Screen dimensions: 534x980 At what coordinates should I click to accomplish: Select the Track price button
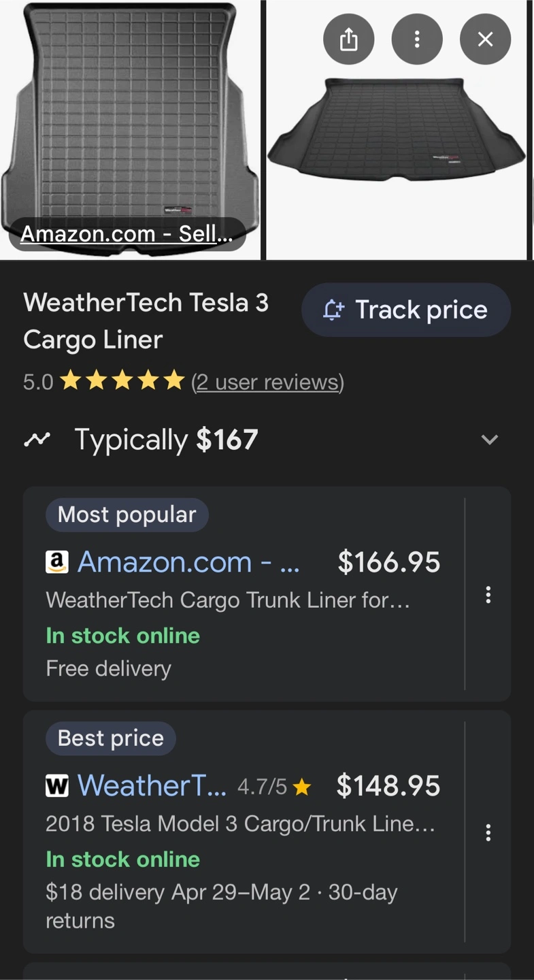[406, 310]
